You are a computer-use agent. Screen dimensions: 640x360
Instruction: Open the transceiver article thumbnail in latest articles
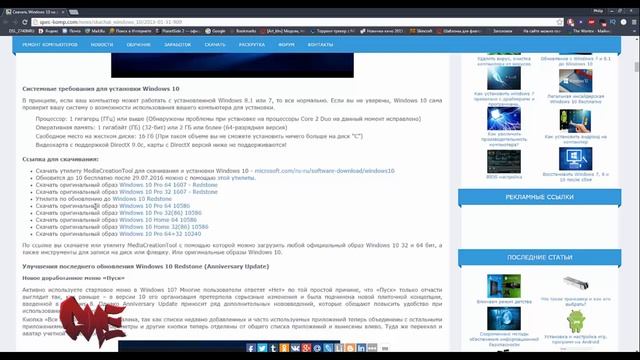click(x=576, y=282)
